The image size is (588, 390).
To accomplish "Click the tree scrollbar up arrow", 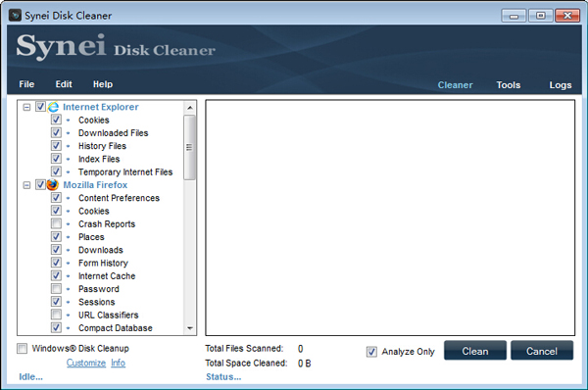I will point(190,108).
